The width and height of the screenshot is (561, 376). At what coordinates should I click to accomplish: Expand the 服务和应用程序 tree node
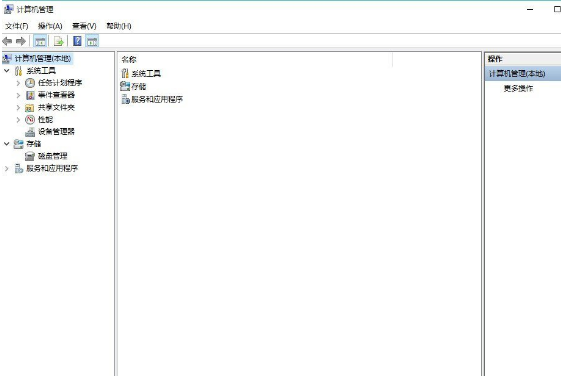point(6,168)
